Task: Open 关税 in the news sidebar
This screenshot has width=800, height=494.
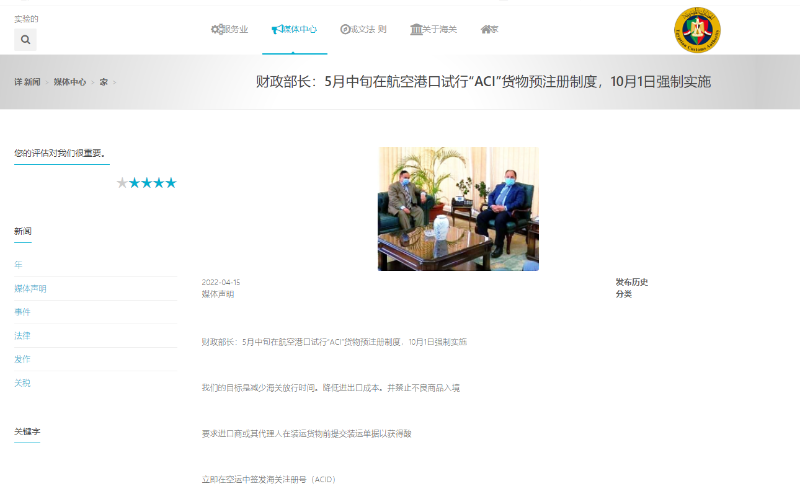Action: (22, 383)
